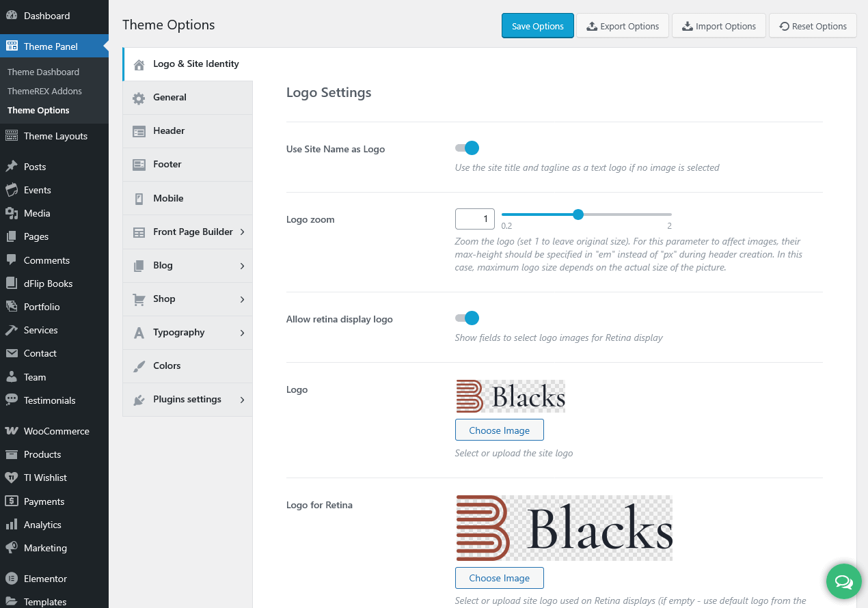
Task: Click the General gear icon
Action: click(139, 98)
